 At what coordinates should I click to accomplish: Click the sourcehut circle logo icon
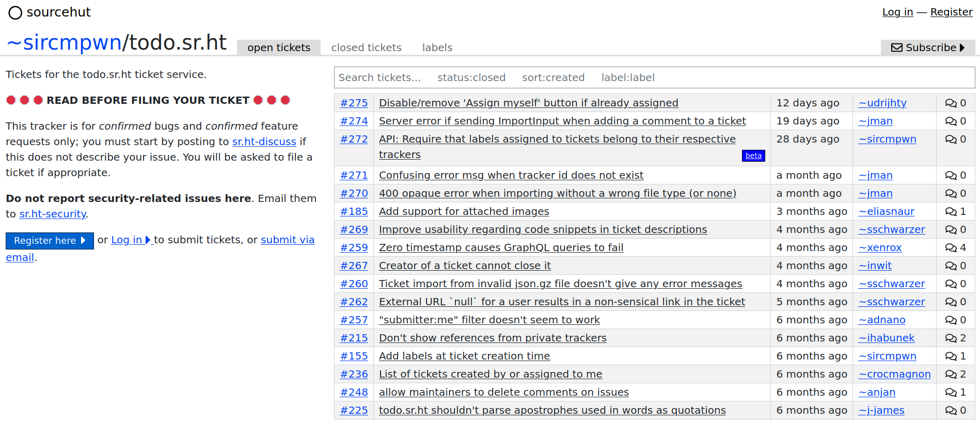coord(15,12)
